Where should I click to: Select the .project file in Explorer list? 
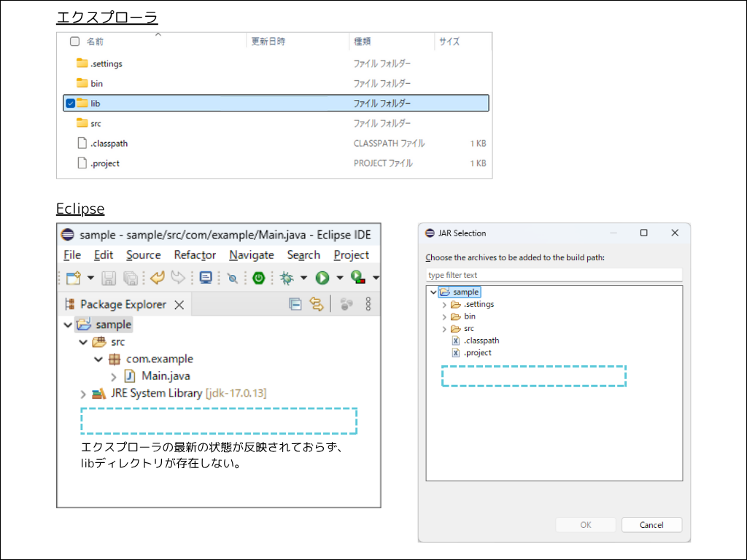tap(276, 163)
